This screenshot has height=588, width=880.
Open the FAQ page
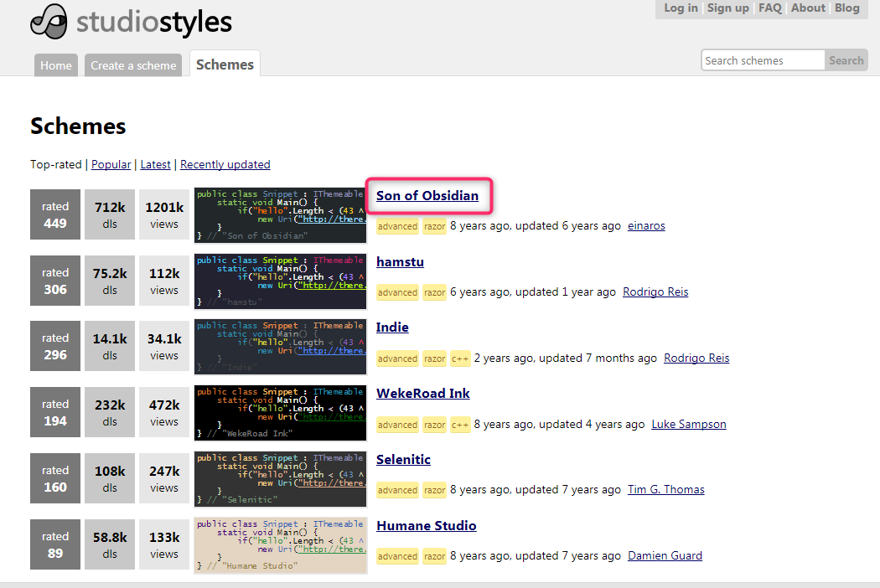(769, 8)
